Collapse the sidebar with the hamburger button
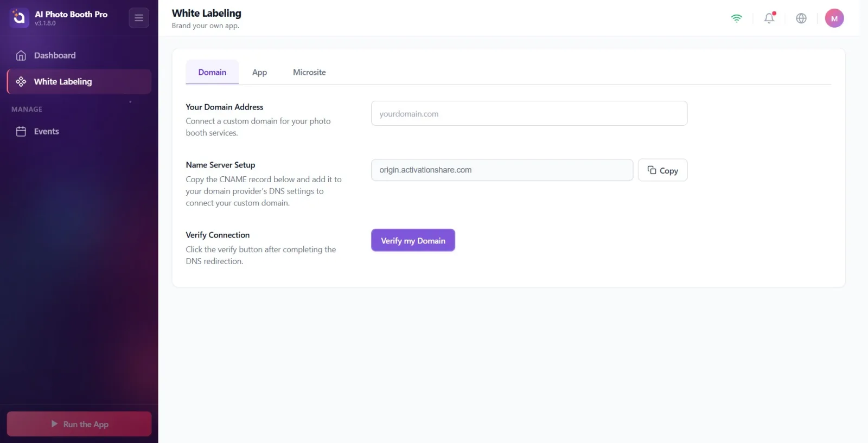 pos(139,18)
